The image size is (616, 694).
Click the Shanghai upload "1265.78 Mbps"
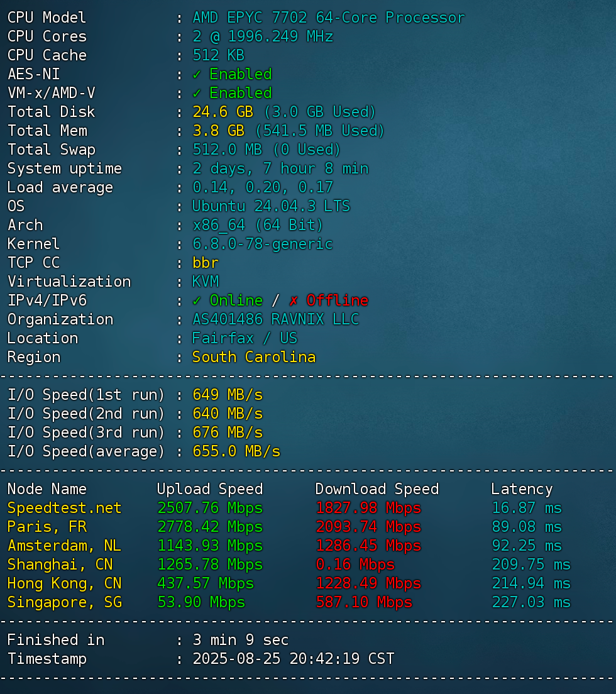click(x=210, y=565)
